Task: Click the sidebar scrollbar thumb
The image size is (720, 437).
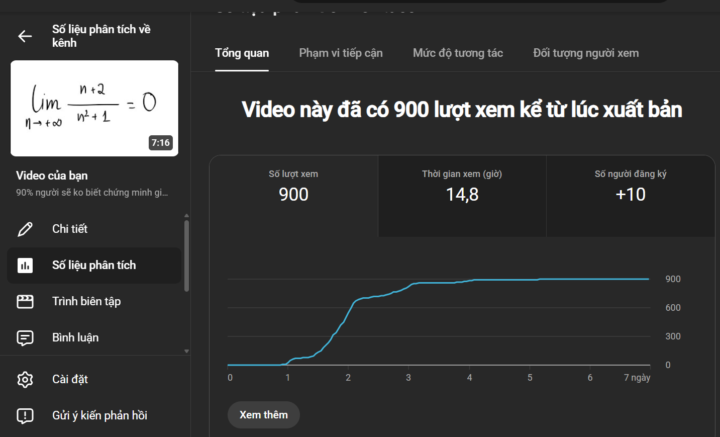Action: 186,256
